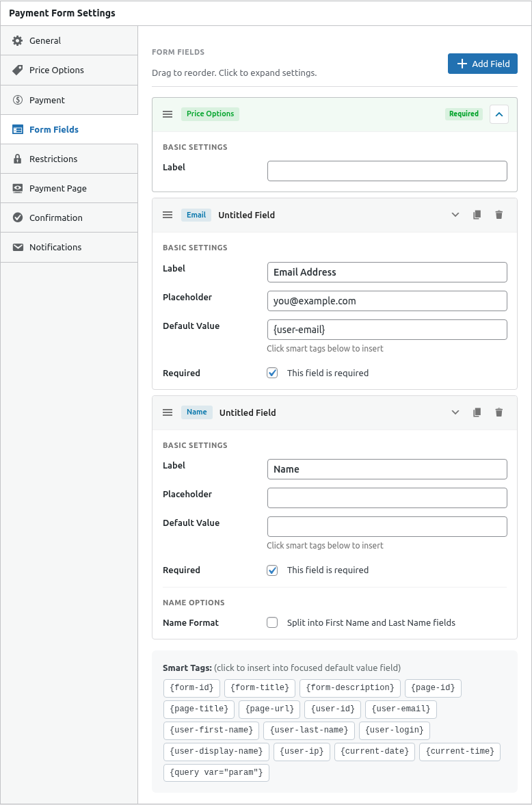Duplicate the Email field

(477, 214)
